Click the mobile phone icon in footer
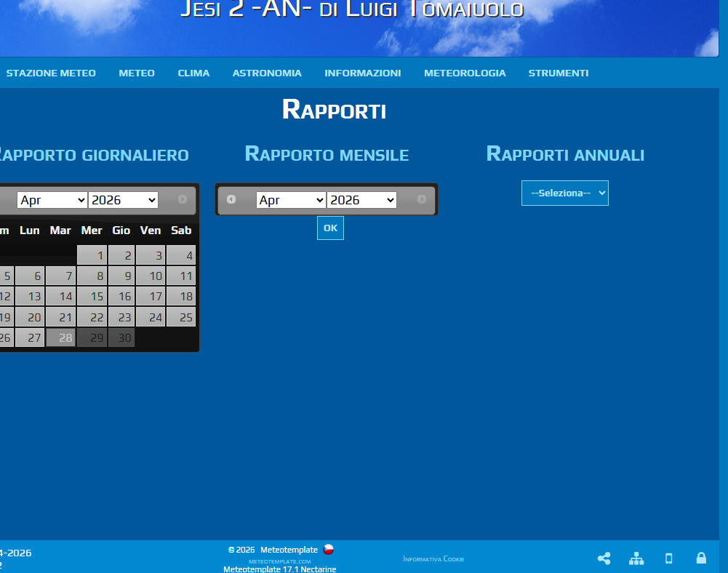728x573 pixels. coord(669,558)
